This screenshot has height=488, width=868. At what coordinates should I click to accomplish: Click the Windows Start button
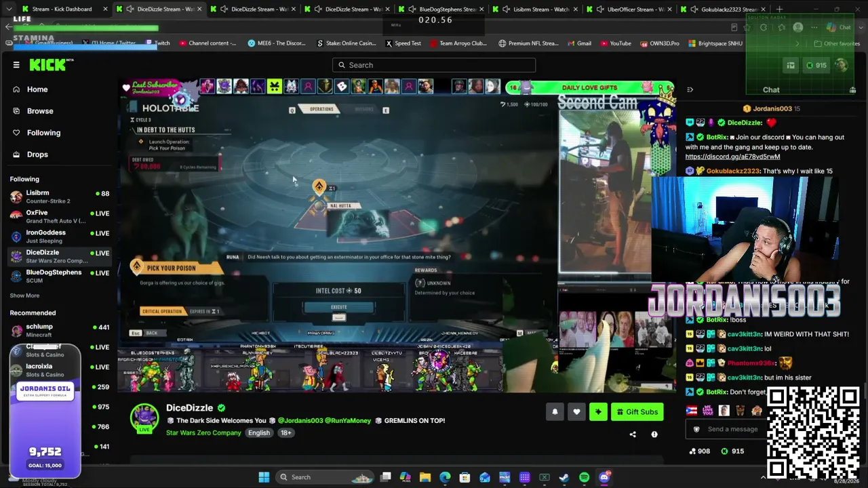tap(264, 477)
